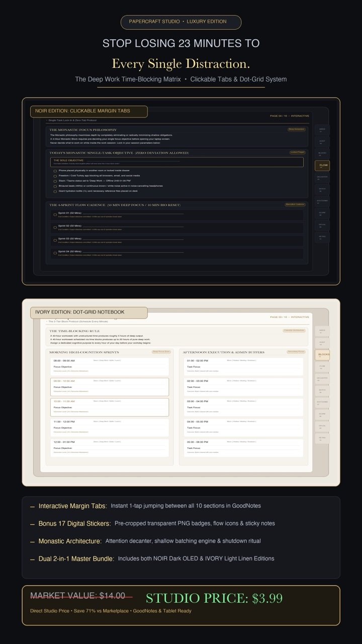The image size is (362, 644).
Task: Select the 05:00 - 06:00 PM time block
Action: (x=244, y=447)
